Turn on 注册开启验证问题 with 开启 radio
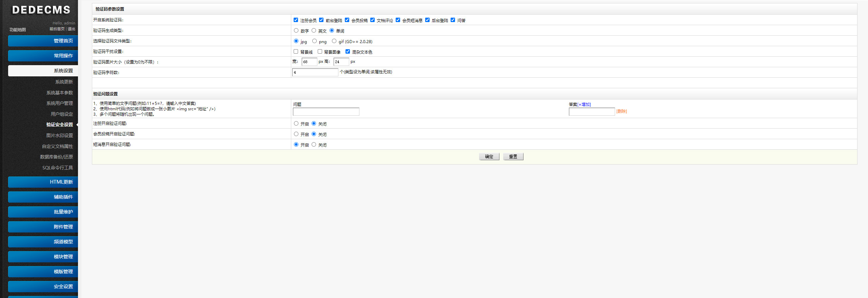 click(296, 124)
